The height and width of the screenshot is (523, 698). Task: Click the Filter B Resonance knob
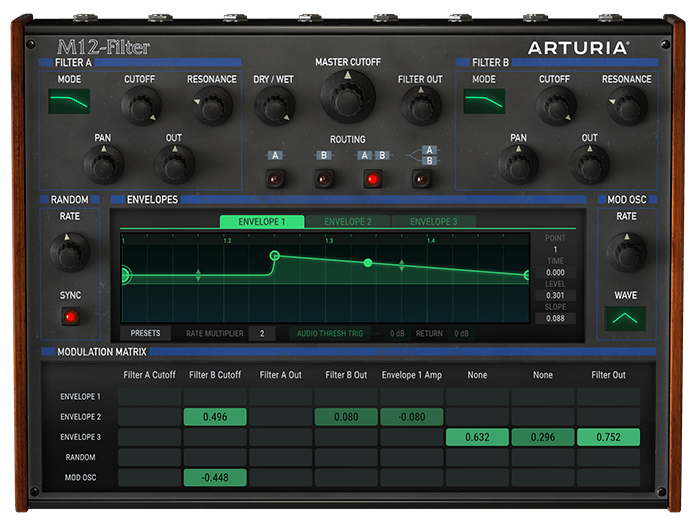tap(627, 106)
